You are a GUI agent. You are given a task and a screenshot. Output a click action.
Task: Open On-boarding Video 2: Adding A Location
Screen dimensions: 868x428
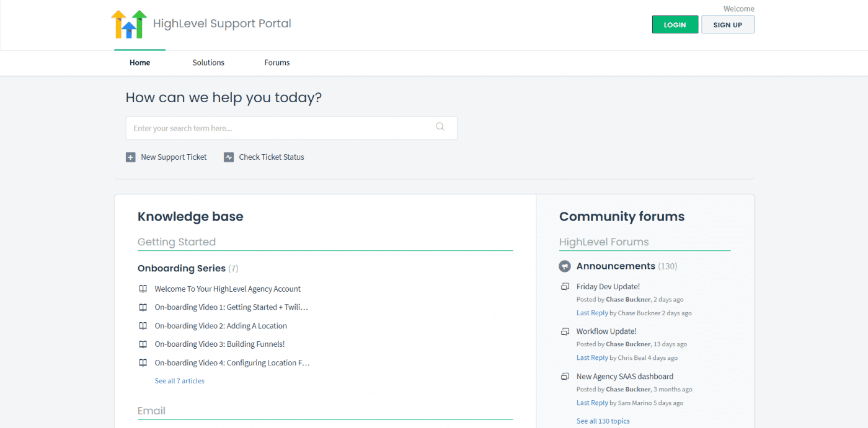pos(221,326)
